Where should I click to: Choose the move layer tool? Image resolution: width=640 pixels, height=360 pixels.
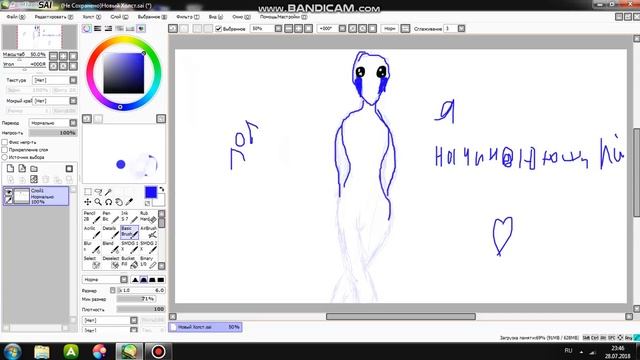[x=88, y=202]
